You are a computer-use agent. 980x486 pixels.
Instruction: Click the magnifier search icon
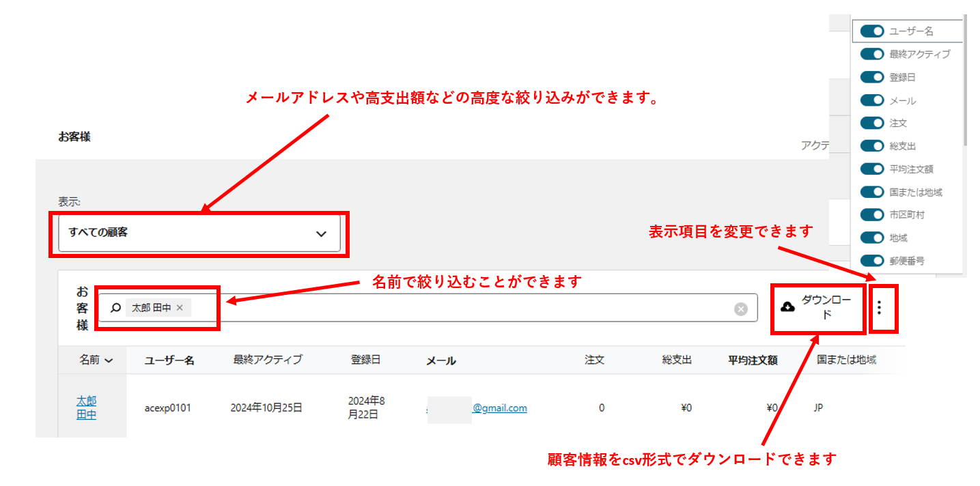point(115,308)
